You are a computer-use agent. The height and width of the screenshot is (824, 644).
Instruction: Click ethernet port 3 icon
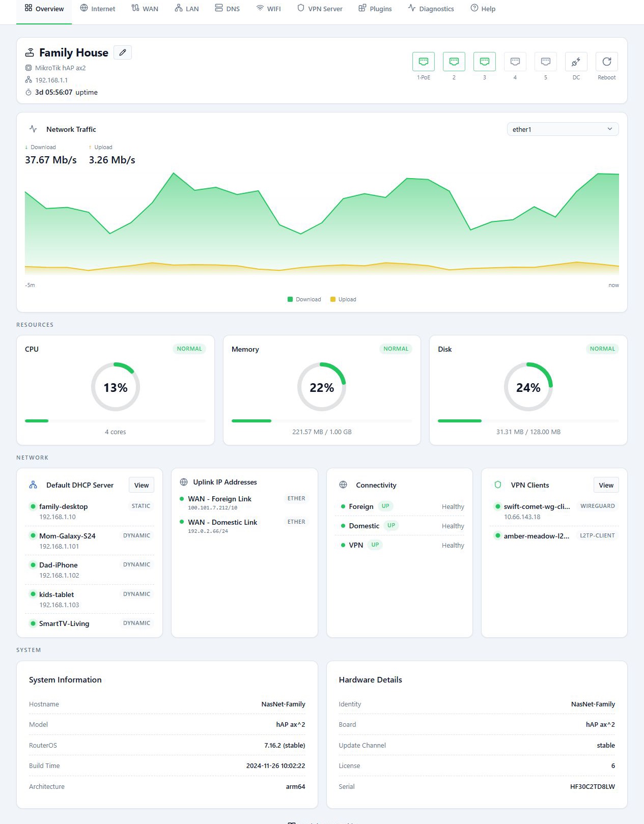(x=484, y=62)
